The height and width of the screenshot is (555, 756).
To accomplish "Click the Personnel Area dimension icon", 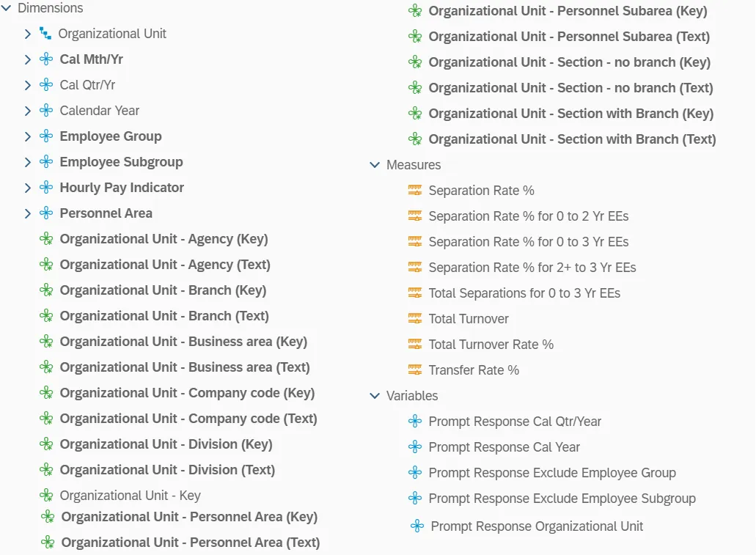I will 46,213.
